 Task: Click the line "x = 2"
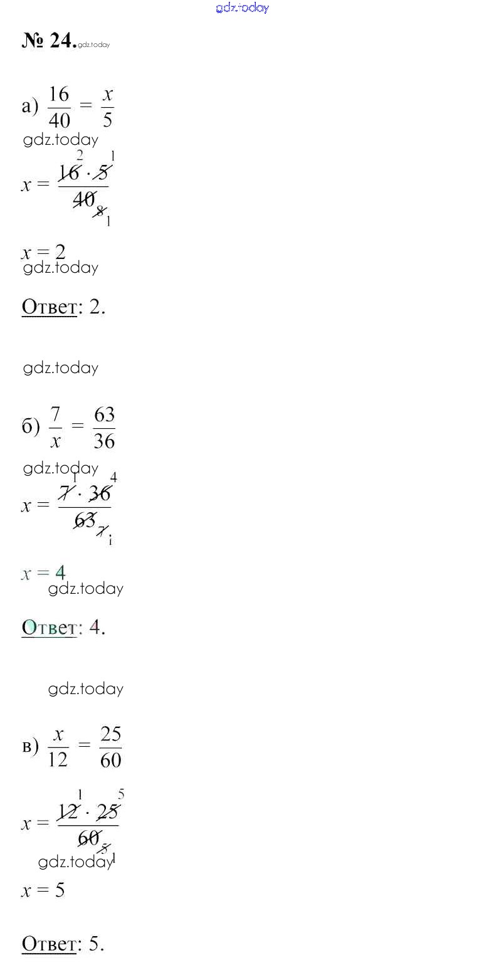(x=43, y=252)
